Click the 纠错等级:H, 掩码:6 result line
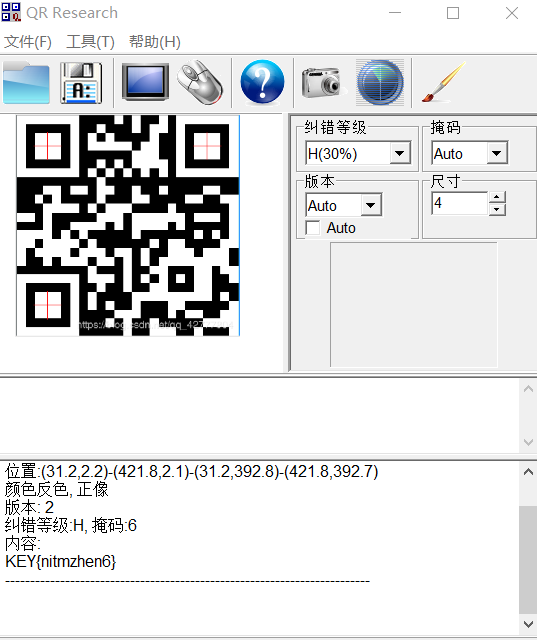Viewport: 537px width, 640px height. coord(71,525)
